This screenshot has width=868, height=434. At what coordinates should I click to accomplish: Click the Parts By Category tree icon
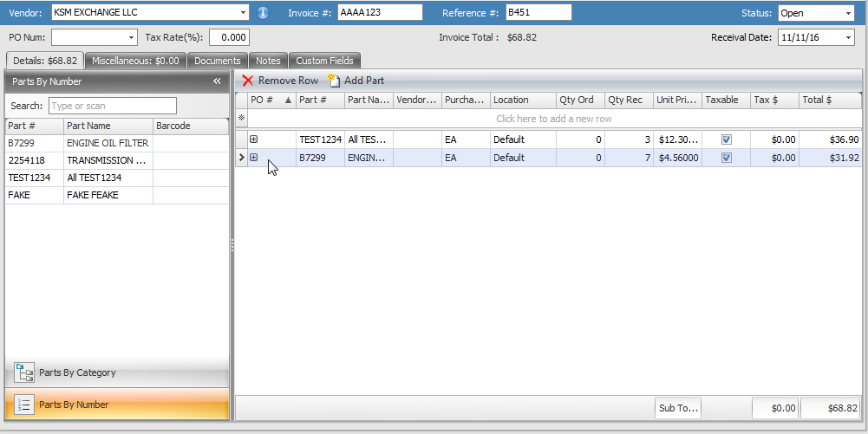(x=23, y=373)
